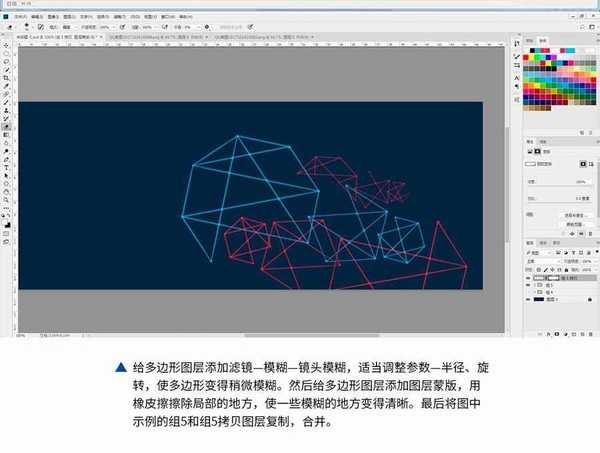
Task: Select the Eyedropper tool
Action: pyautogui.click(x=7, y=88)
